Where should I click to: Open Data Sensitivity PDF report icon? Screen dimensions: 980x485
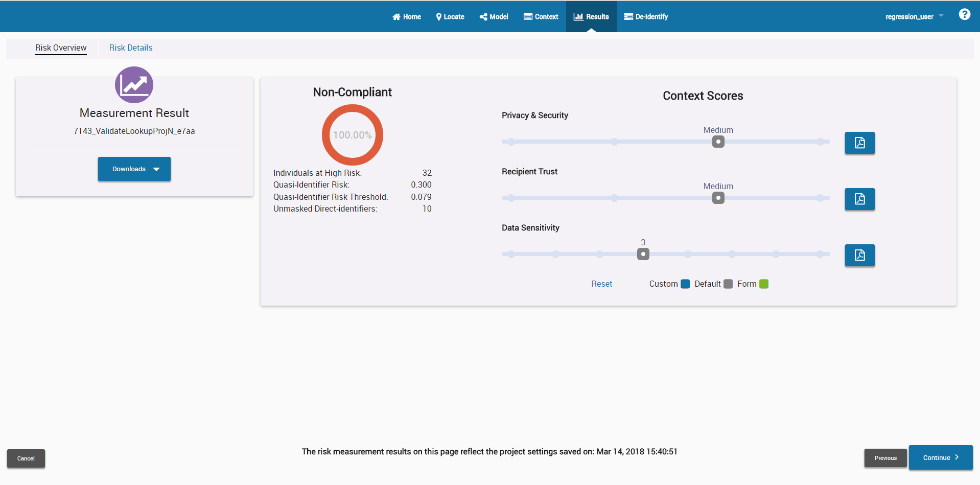[859, 256]
